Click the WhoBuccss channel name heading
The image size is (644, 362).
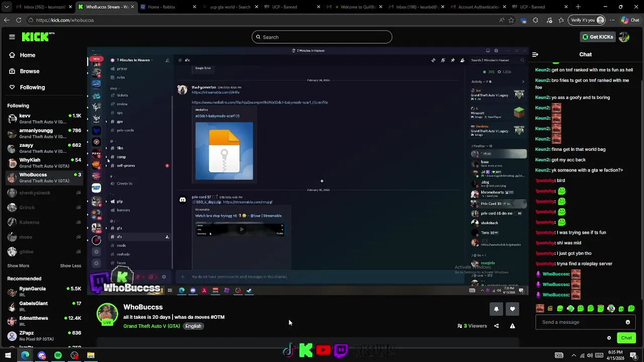click(x=143, y=307)
